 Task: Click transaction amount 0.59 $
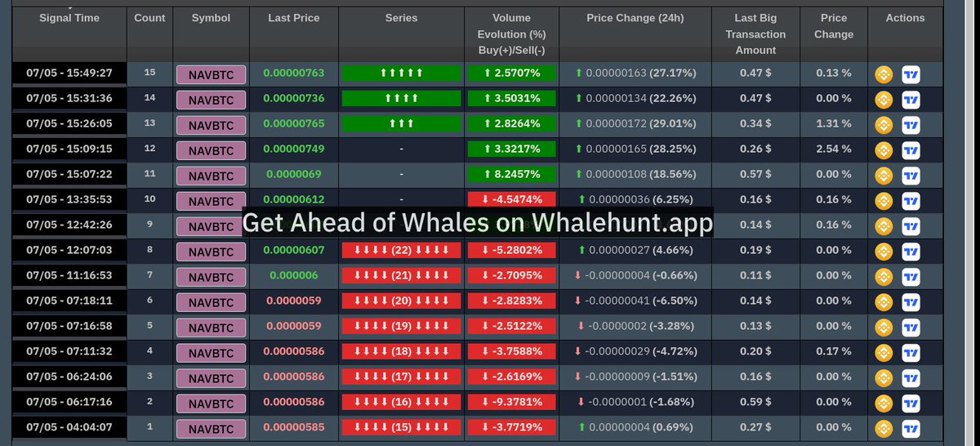pos(755,403)
